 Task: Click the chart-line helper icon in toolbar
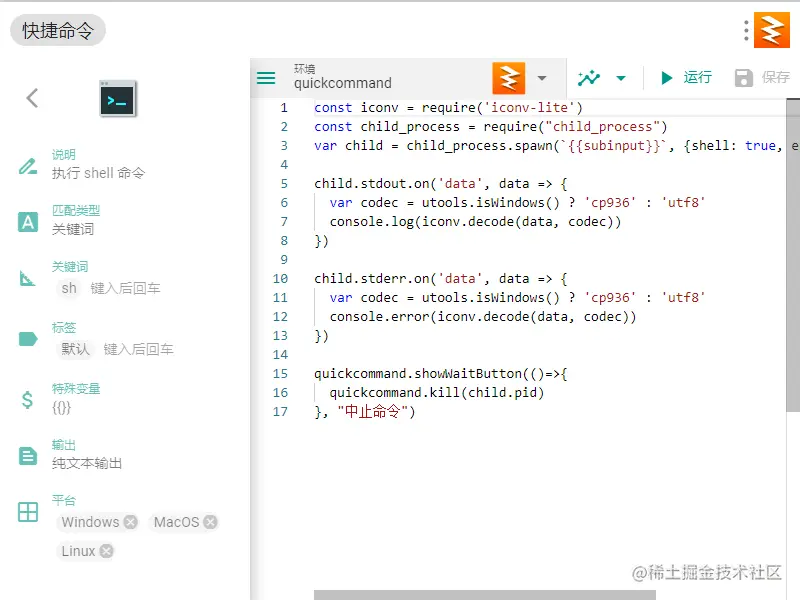589,78
